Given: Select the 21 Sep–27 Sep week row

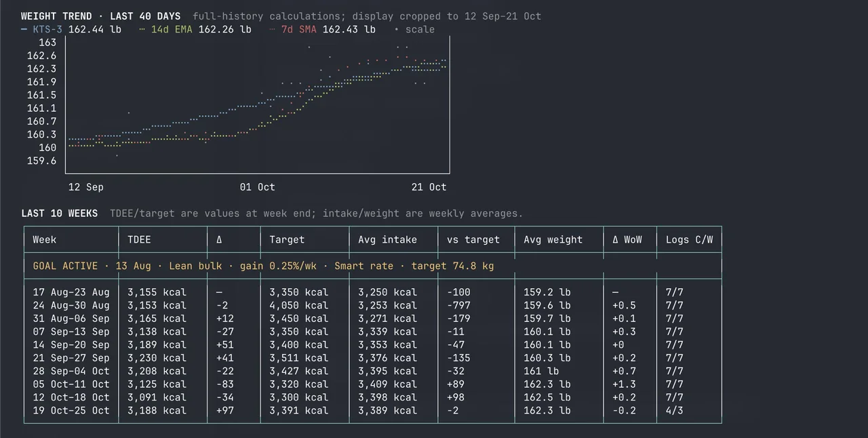Looking at the screenshot, I should click(373, 358).
